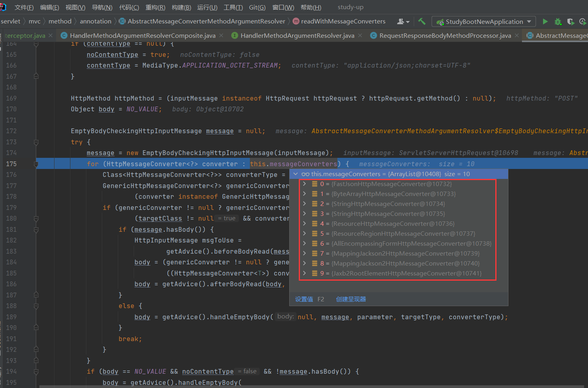Click the class icon on the RequestResponseBodyMethodProcessor.java tab
This screenshot has width=588, height=388.
[373, 36]
